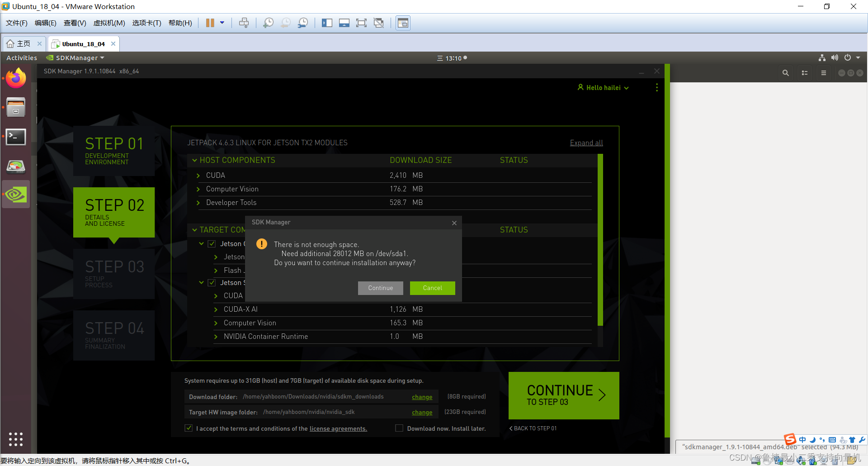Screen dimensions: 868x466
Task: Click the send Ctrl+Alt+Del toolbar icon
Action: 244,23
